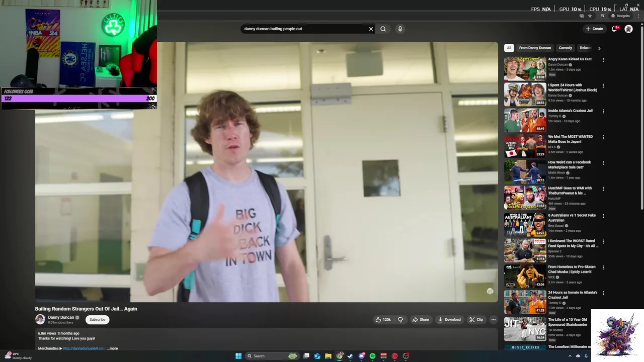Open Discord from the taskbar
Screen dimensions: 644x362
361,356
